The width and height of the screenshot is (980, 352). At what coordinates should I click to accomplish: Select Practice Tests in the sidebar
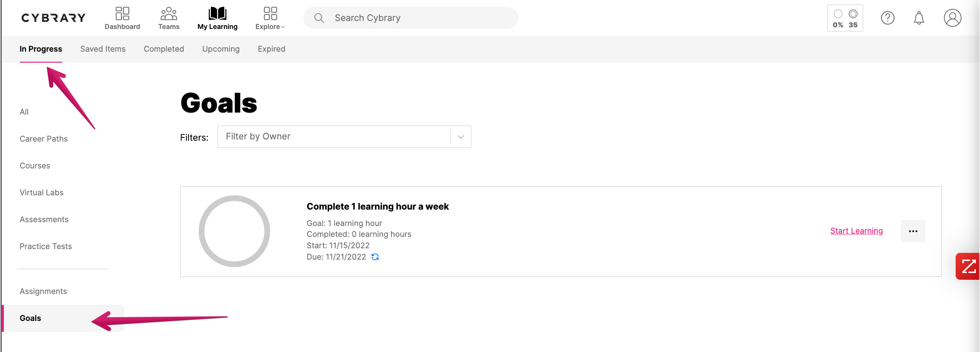pos(46,247)
